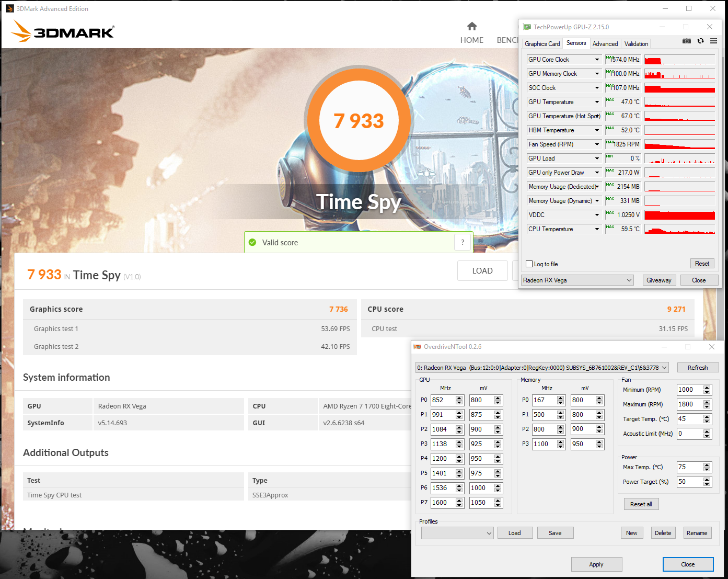Click the Save profile button
The image size is (728, 579).
coord(555,533)
